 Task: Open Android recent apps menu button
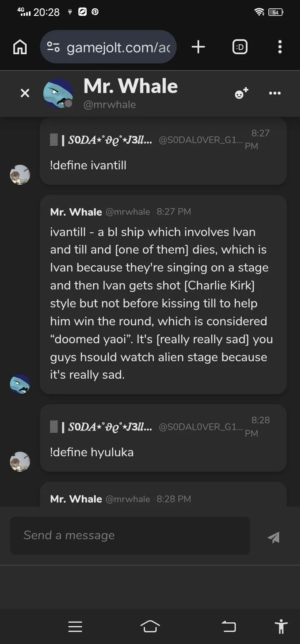coord(75,626)
